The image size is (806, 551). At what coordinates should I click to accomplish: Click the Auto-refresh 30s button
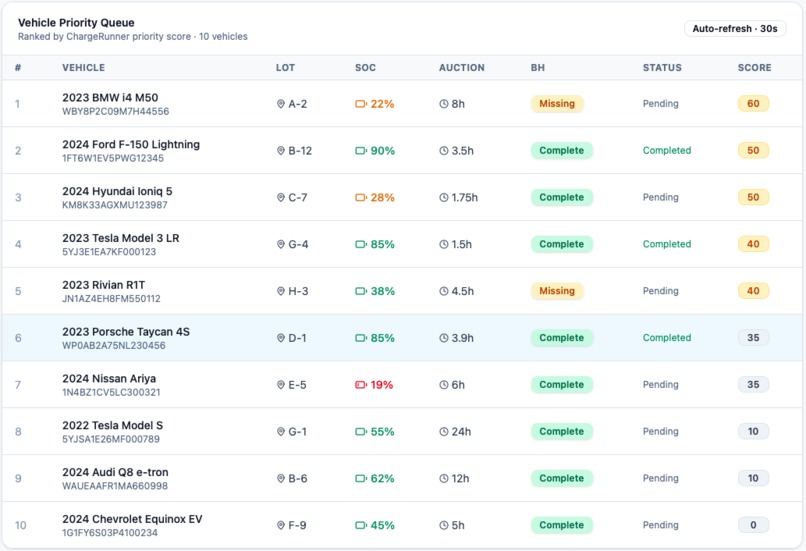[x=735, y=29]
